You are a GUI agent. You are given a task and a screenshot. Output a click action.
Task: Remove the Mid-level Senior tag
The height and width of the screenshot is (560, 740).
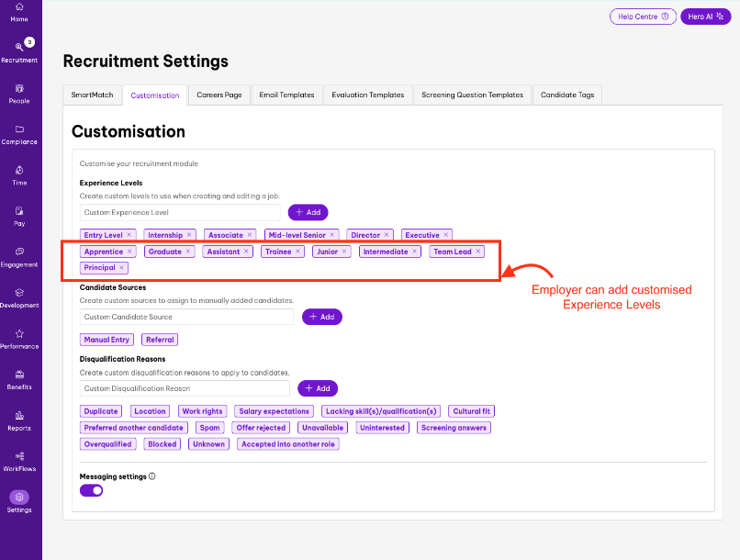(331, 235)
